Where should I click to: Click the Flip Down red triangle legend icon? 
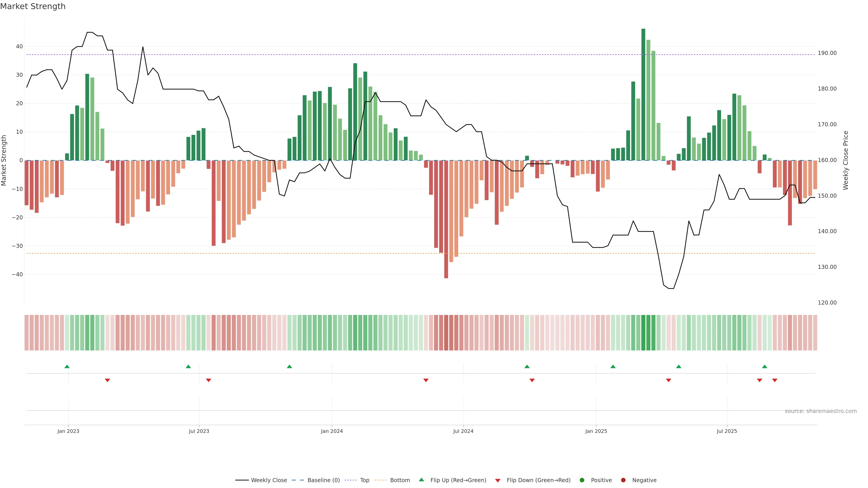pyautogui.click(x=498, y=481)
